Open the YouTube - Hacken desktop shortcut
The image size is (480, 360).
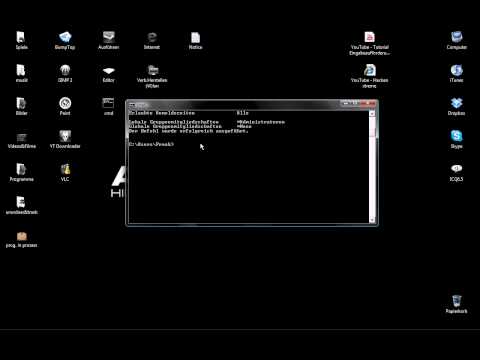[x=369, y=76]
